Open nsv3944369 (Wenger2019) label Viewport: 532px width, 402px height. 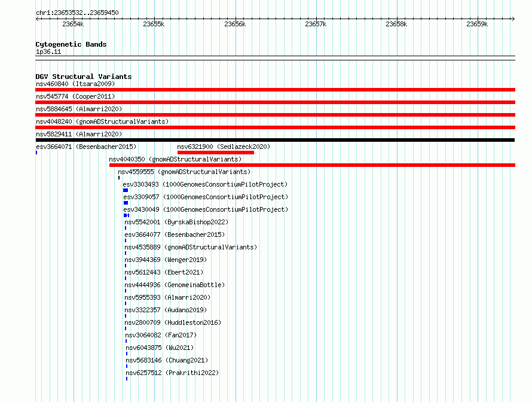(166, 260)
